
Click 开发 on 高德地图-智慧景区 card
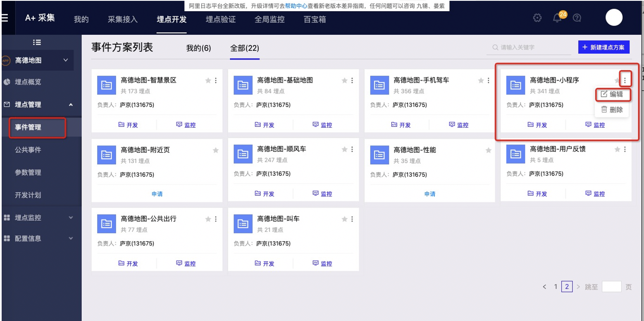pos(128,125)
